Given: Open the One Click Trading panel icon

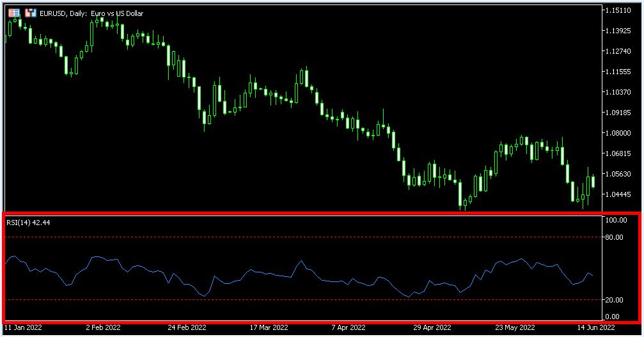Looking at the screenshot, I should [x=13, y=12].
